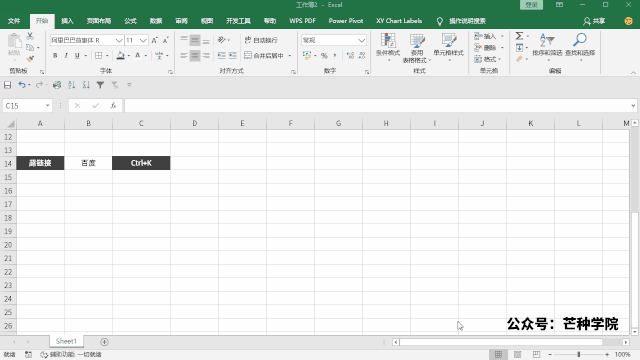Click the text orientation icon
Image resolution: width=640 pixels, height=360 pixels.
[222, 40]
